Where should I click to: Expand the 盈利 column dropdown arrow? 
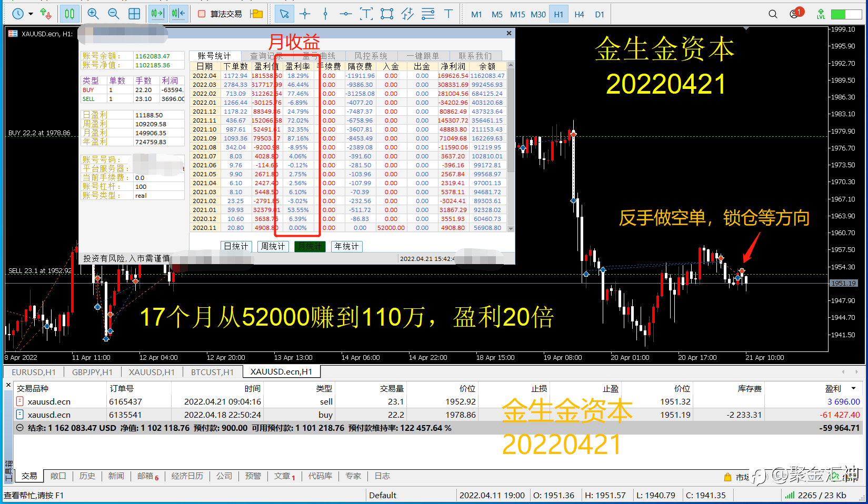click(854, 388)
